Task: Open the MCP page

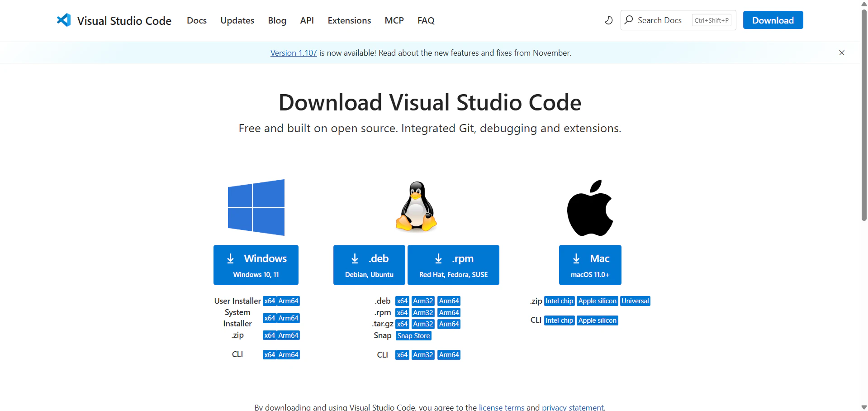Action: click(x=394, y=20)
